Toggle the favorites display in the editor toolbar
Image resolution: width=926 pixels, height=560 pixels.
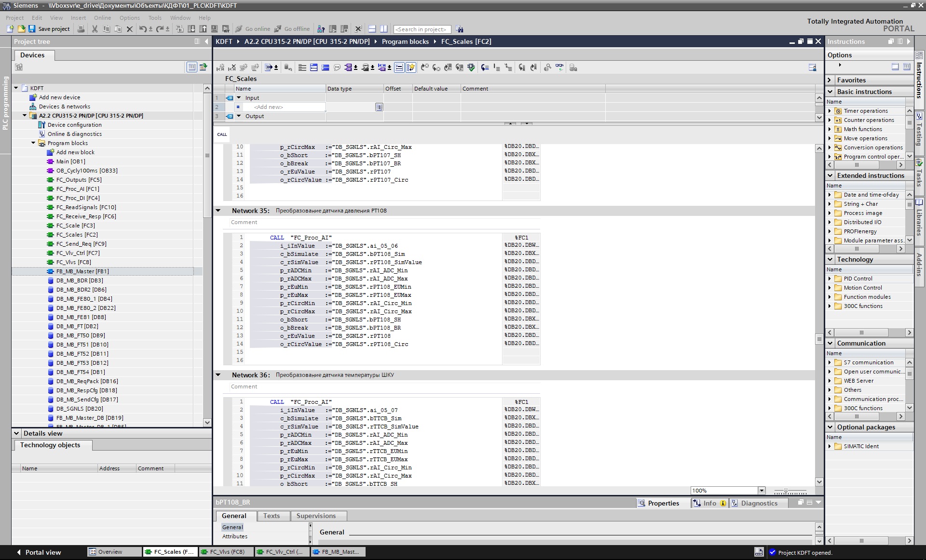pyautogui.click(x=411, y=67)
